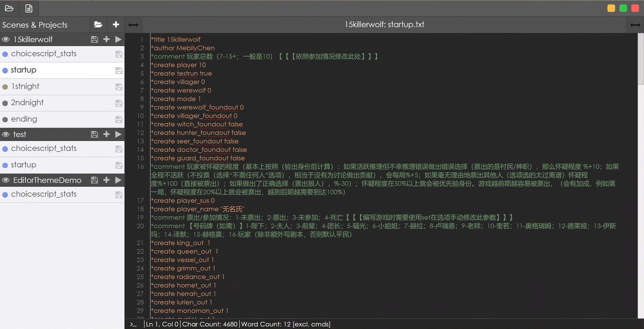Open project folder icon beside Scenes & Projects

[x=98, y=25]
